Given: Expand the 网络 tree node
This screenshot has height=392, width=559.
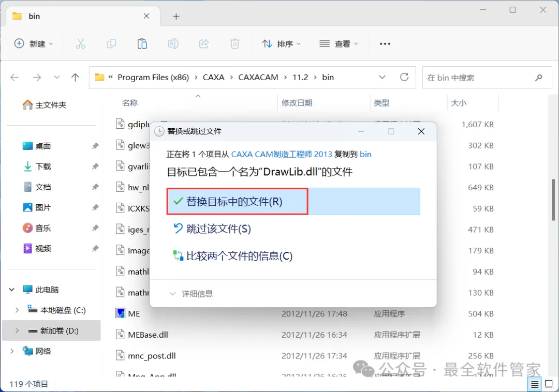Looking at the screenshot, I should [12, 351].
